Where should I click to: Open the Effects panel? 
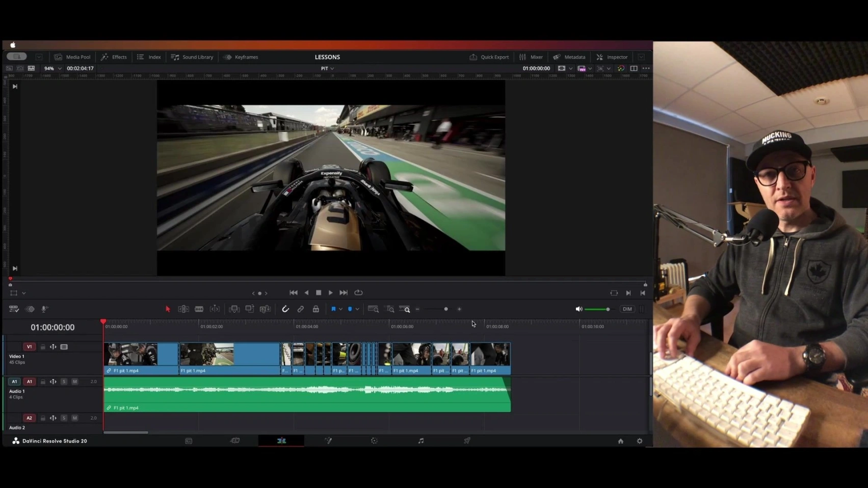click(114, 57)
